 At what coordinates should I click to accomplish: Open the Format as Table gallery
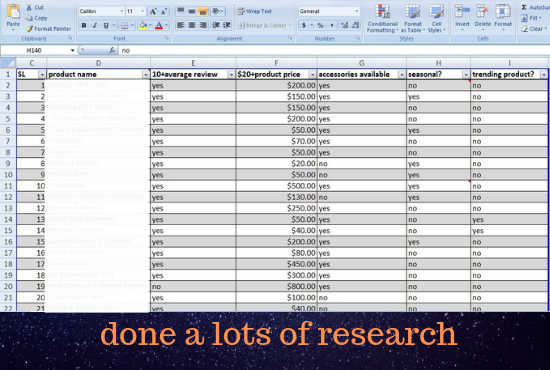point(413,19)
